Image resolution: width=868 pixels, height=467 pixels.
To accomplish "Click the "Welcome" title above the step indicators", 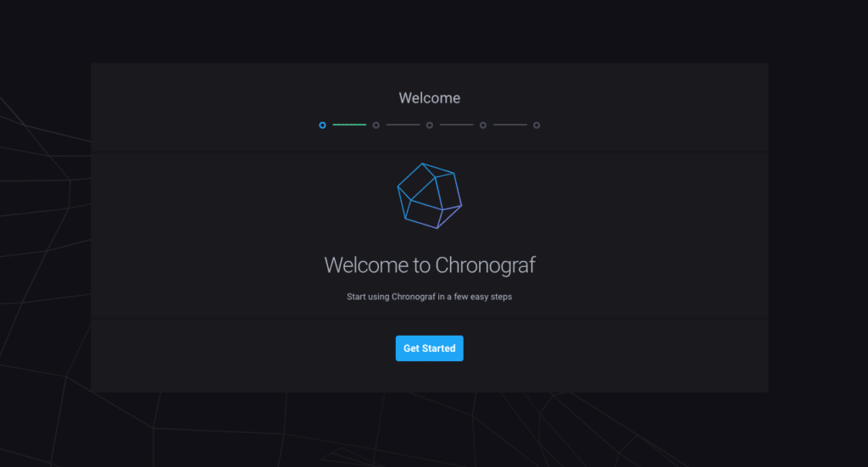I will (x=429, y=98).
